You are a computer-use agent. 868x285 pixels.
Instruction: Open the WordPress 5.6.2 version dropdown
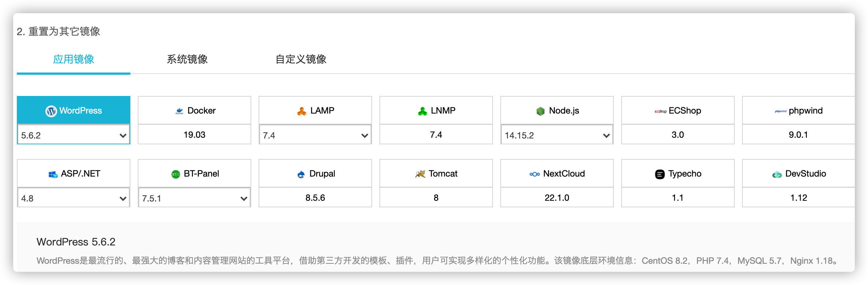[x=74, y=135]
